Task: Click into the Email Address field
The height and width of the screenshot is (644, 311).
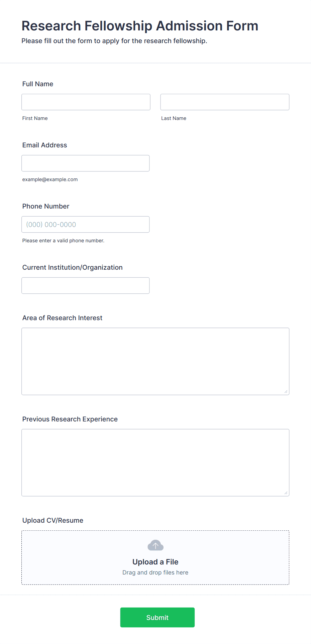Action: 86,163
